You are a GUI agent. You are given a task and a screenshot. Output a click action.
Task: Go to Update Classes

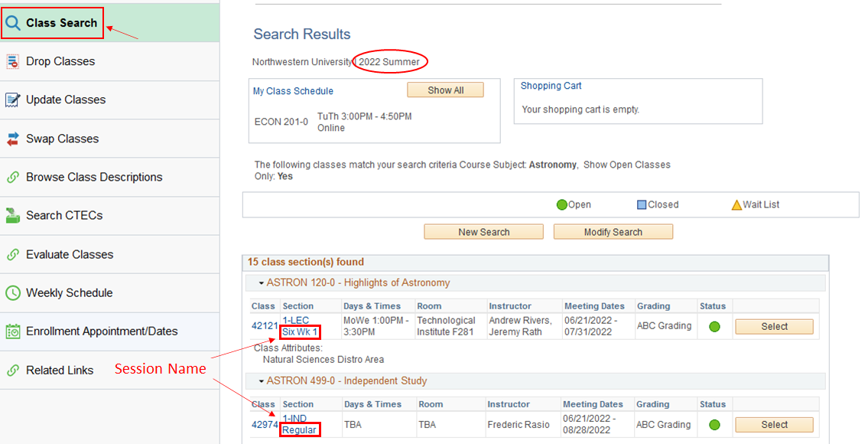click(109, 100)
